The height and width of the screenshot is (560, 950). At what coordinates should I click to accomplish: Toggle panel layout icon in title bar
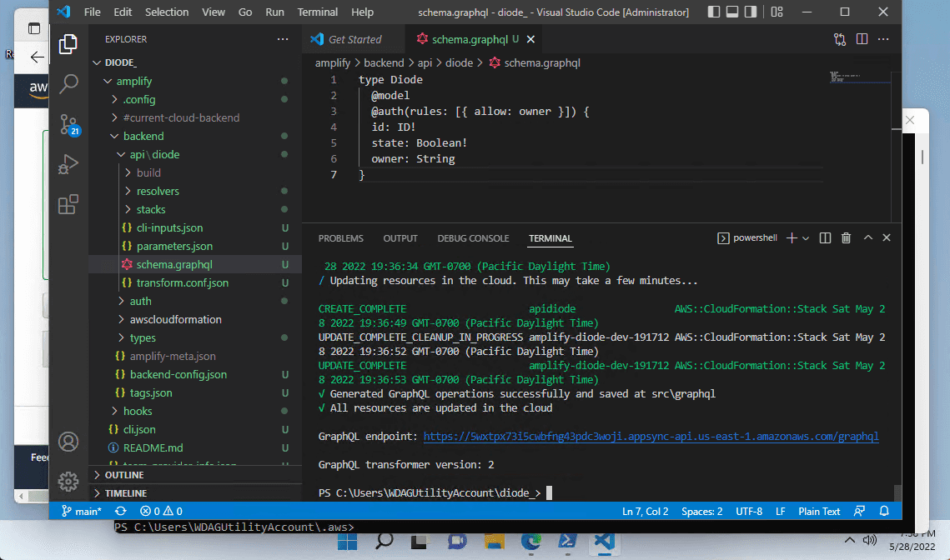click(x=731, y=12)
